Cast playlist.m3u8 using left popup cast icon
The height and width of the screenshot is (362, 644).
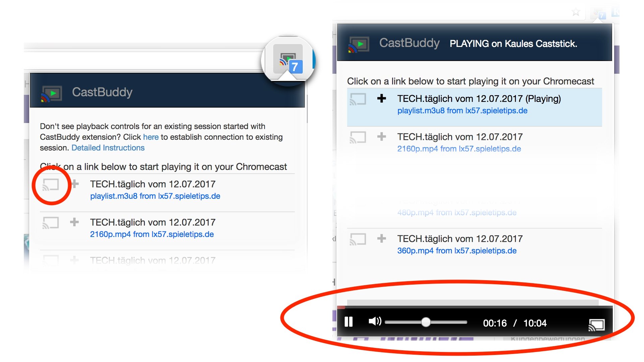51,184
